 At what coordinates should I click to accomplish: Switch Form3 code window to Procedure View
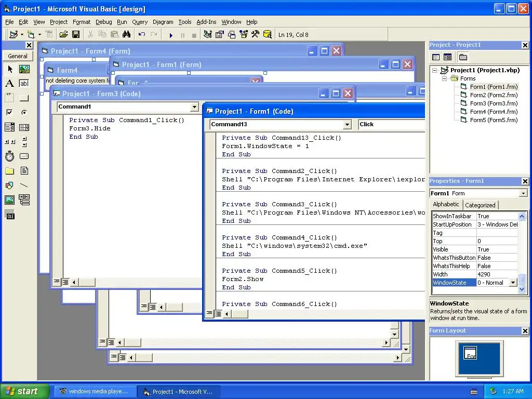(57, 282)
